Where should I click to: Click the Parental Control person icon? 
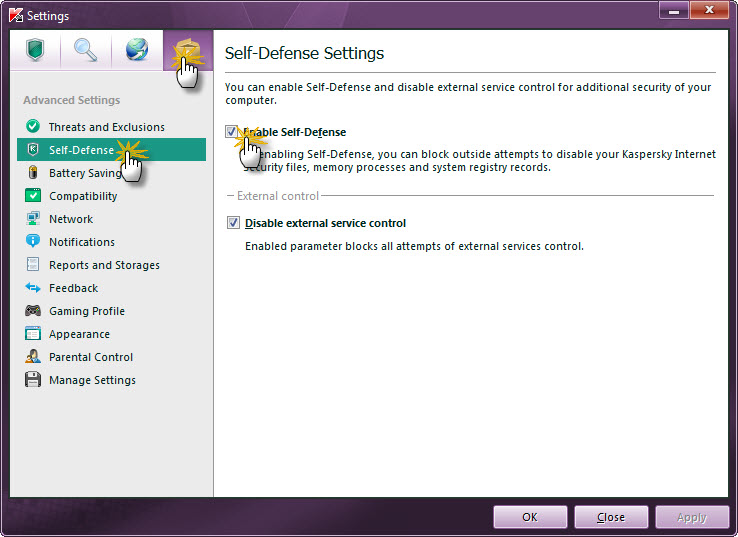32,356
